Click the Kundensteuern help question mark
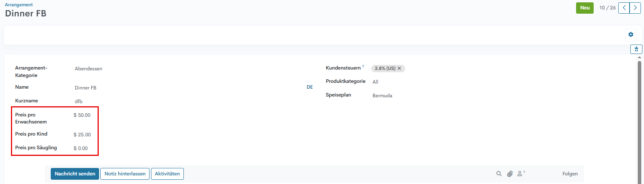The image size is (644, 184). click(x=363, y=67)
